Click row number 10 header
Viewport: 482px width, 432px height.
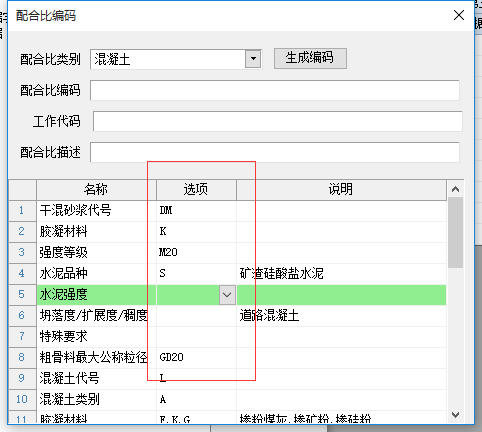[22, 400]
